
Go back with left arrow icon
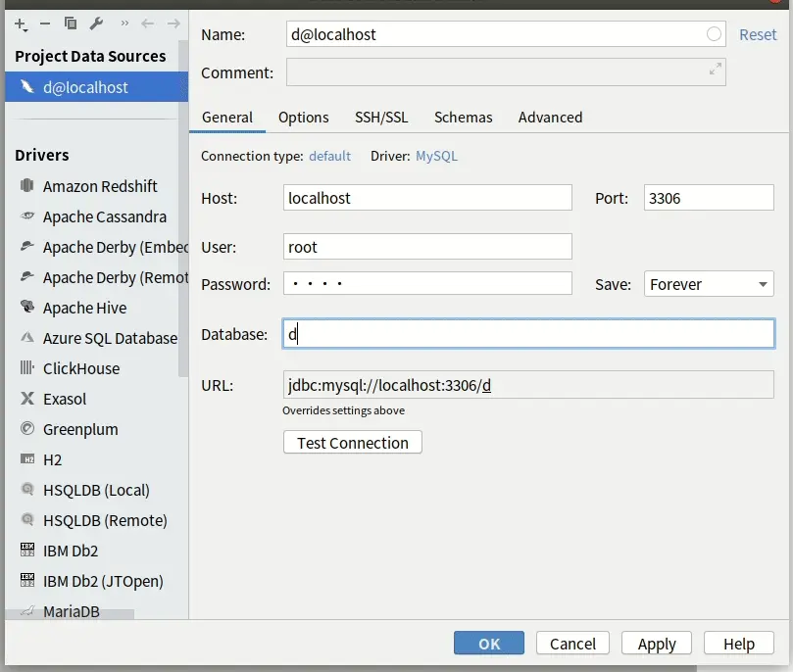[147, 24]
